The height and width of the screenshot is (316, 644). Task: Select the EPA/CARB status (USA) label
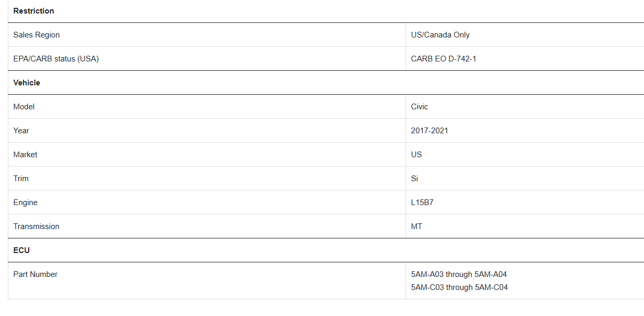tap(56, 59)
